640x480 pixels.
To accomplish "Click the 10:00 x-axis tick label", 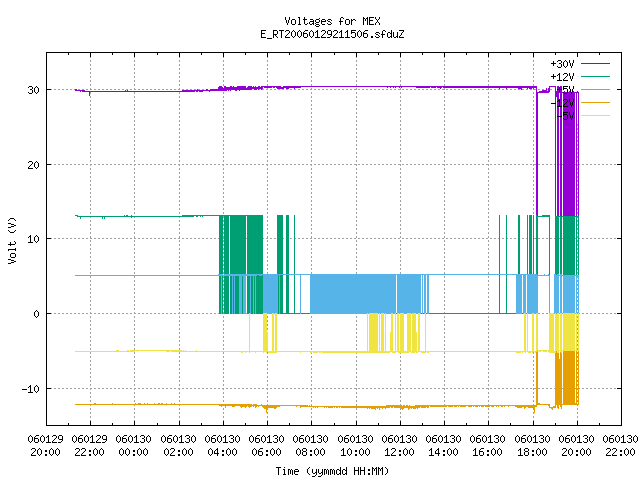I will coord(356,446).
